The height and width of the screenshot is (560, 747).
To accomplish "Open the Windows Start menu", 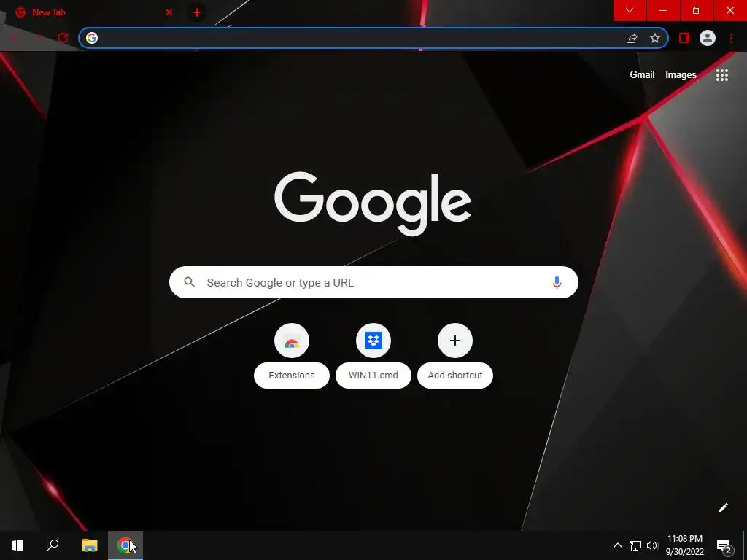I will pos(18,545).
